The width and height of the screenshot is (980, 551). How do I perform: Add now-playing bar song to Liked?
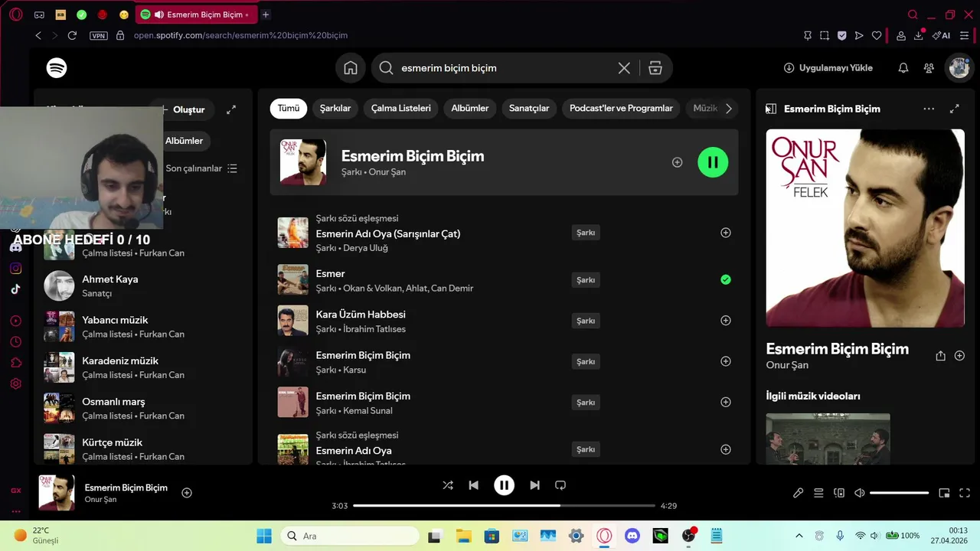(x=187, y=493)
